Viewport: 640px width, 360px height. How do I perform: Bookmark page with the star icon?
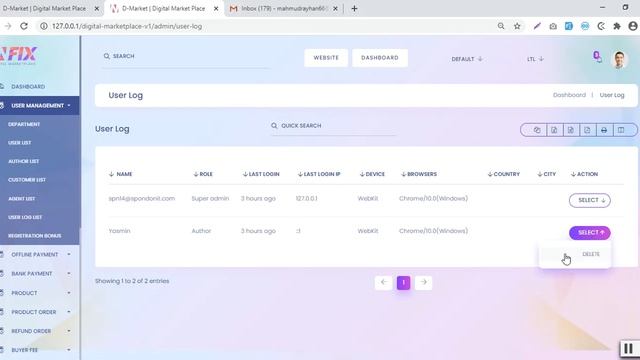517,26
